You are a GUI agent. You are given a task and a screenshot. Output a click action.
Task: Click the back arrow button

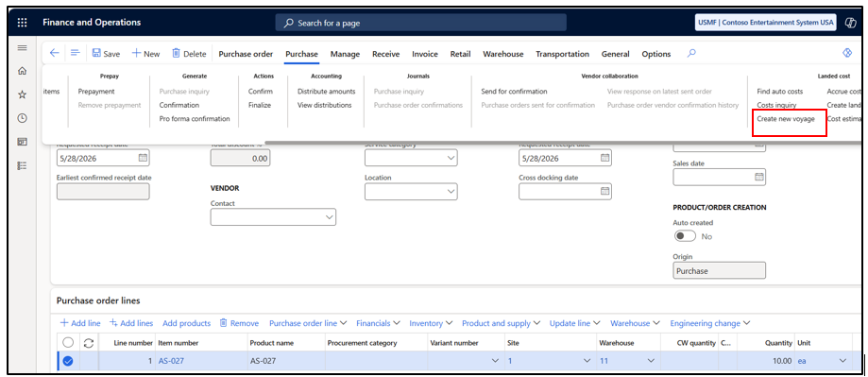(x=54, y=53)
